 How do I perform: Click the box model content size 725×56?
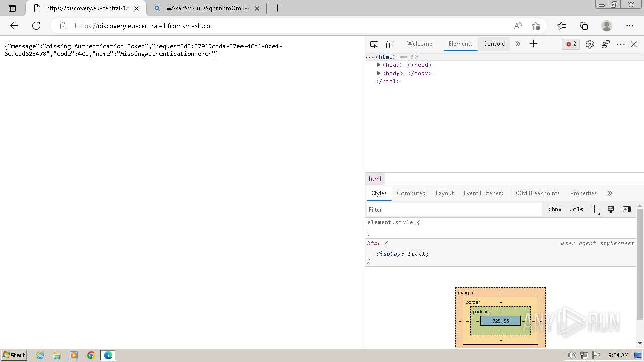tap(501, 321)
